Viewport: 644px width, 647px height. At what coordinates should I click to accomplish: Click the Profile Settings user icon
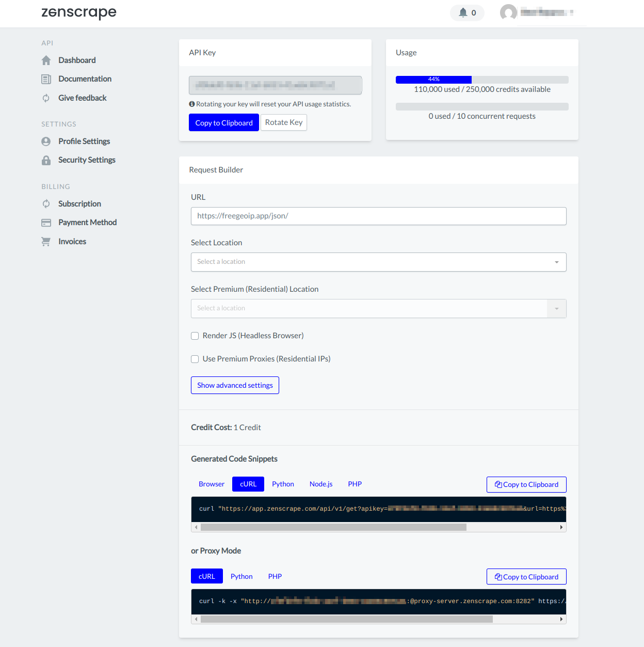[46, 141]
